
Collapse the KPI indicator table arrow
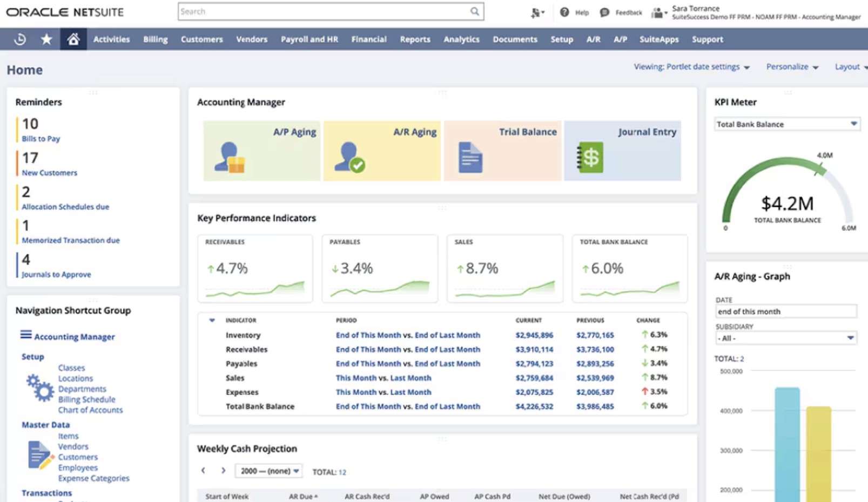pos(212,320)
